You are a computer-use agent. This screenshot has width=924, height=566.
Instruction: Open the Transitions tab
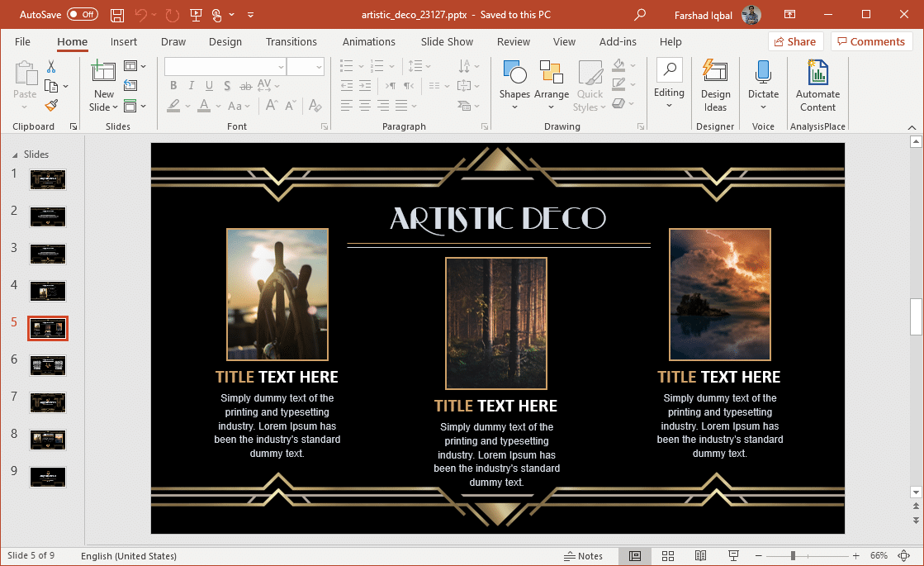click(291, 42)
